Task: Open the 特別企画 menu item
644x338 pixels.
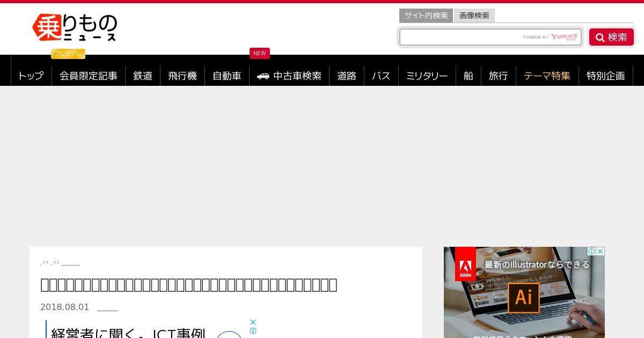Action: click(606, 76)
